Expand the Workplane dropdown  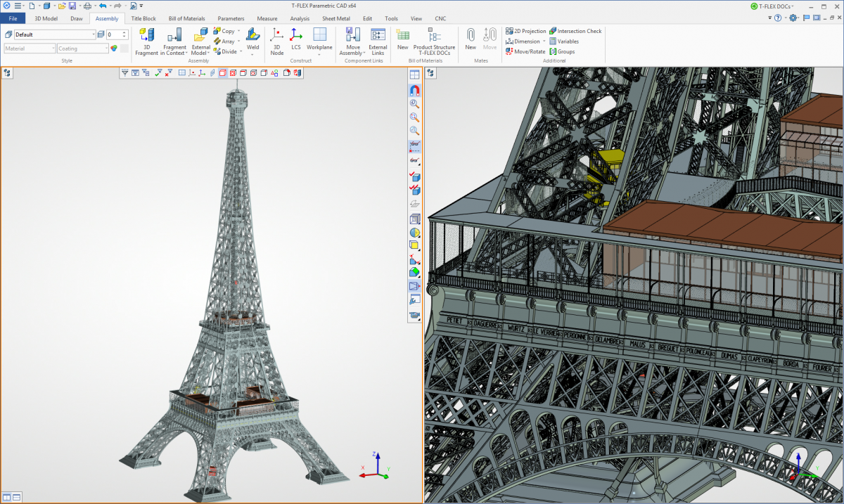pyautogui.click(x=319, y=53)
